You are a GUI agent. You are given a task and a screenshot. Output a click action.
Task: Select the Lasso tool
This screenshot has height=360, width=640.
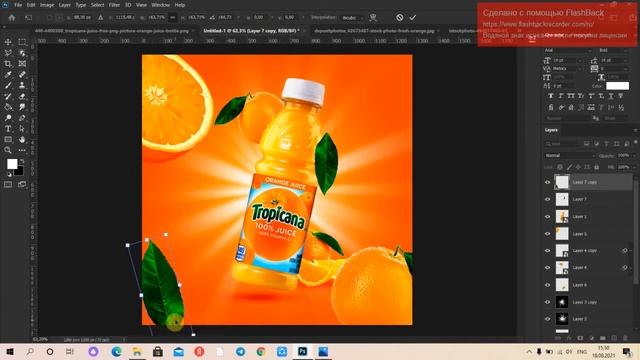click(8, 53)
